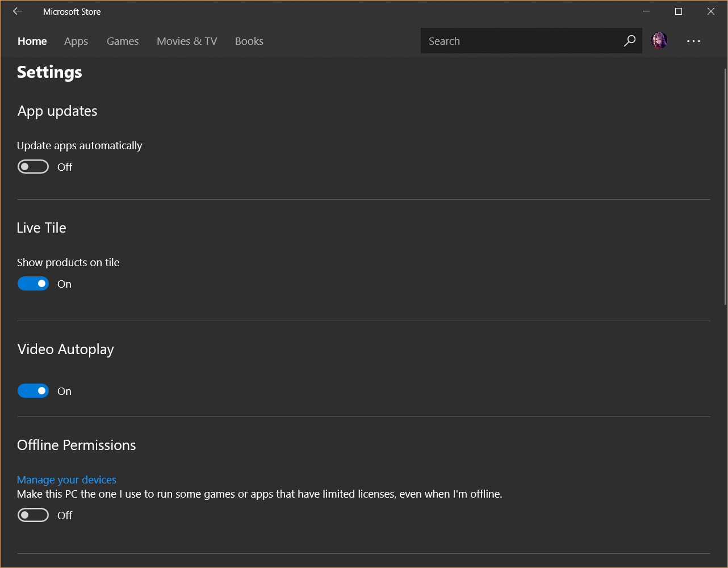Click the Microsoft Store window title
Image resolution: width=728 pixels, height=568 pixels.
pos(72,11)
